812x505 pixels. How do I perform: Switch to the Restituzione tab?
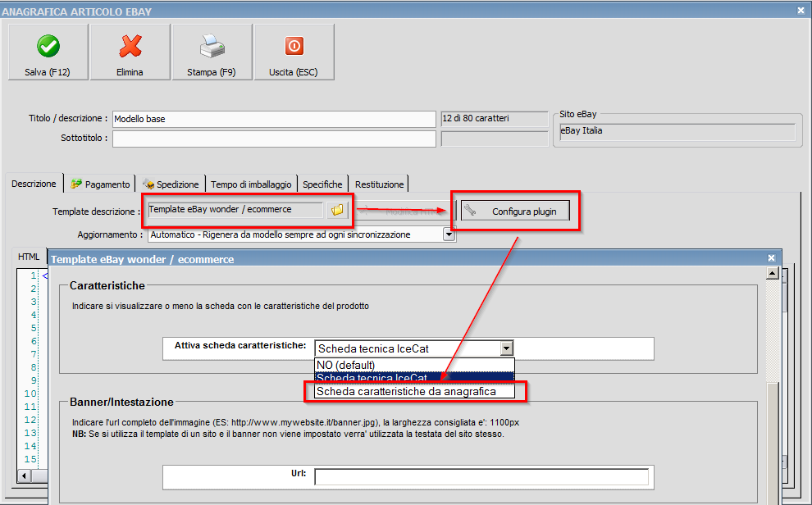pyautogui.click(x=379, y=184)
